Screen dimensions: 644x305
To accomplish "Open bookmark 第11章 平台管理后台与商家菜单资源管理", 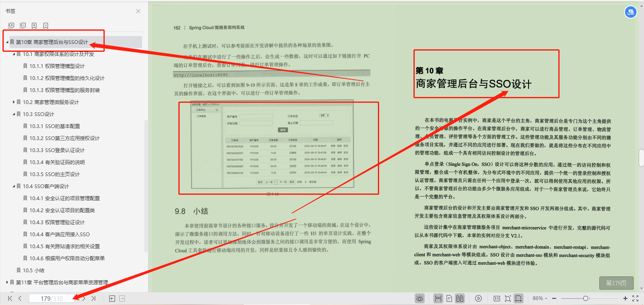I will click(62, 282).
